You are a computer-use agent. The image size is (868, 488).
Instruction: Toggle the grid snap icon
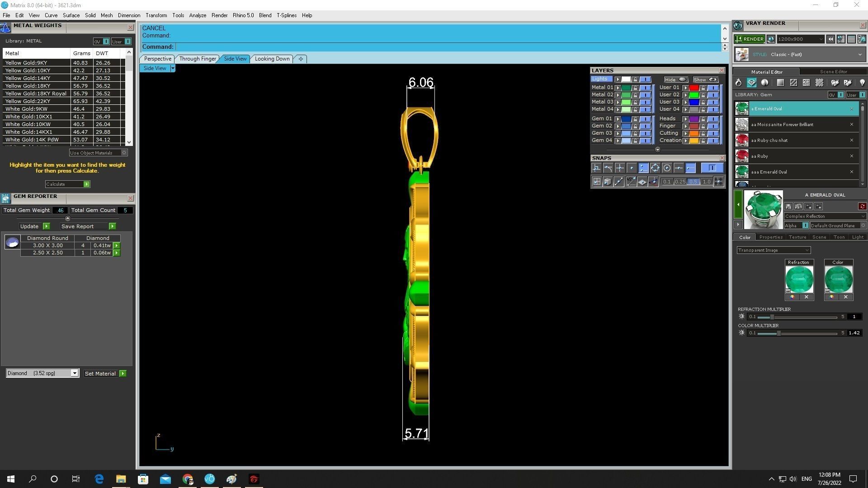(718, 182)
